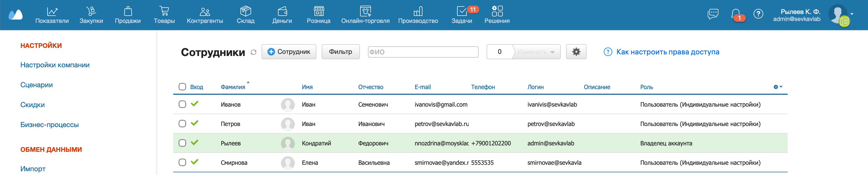This screenshot has height=175, width=868.
Task: Click Рылеев К. Ф. account name
Action: click(x=800, y=12)
